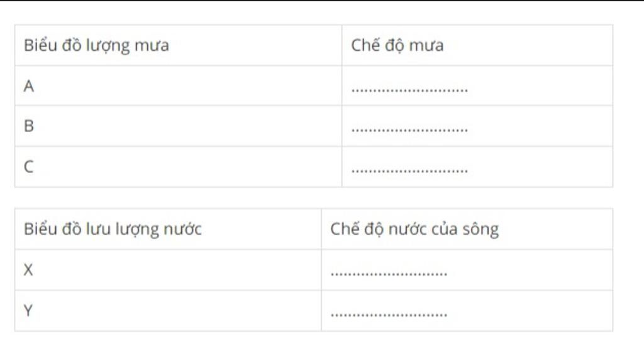Screen dimensions: 644x343
Task: Click the letter X label
Action: [28, 269]
